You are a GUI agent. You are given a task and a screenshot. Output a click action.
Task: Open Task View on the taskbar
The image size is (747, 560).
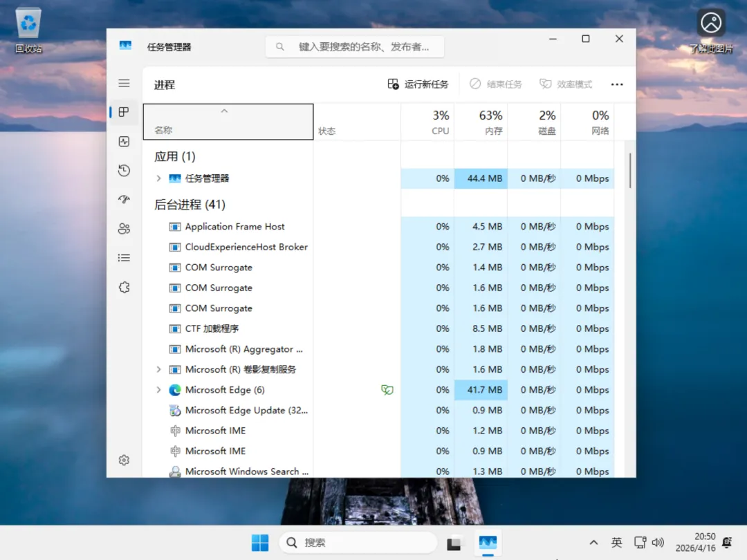pos(454,543)
